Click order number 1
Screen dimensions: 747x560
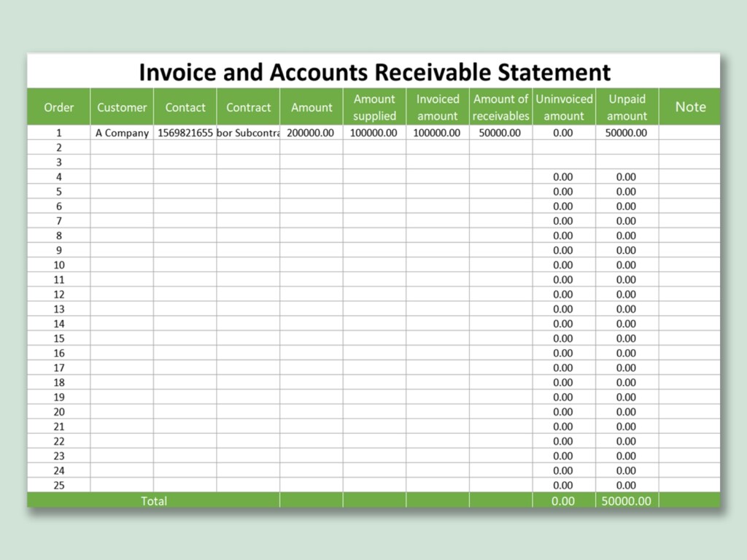click(x=59, y=133)
